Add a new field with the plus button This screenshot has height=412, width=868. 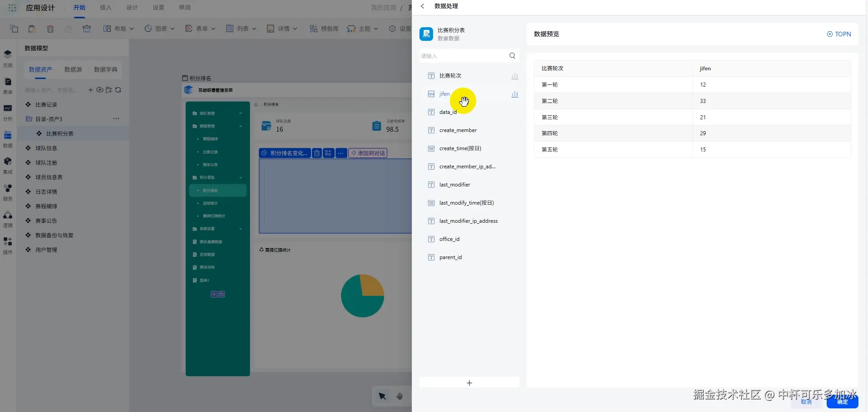click(x=469, y=383)
